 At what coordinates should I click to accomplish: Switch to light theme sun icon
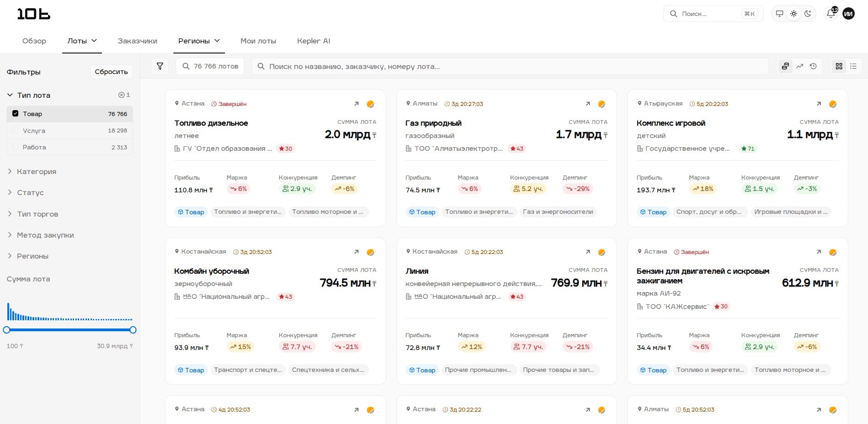pos(794,14)
